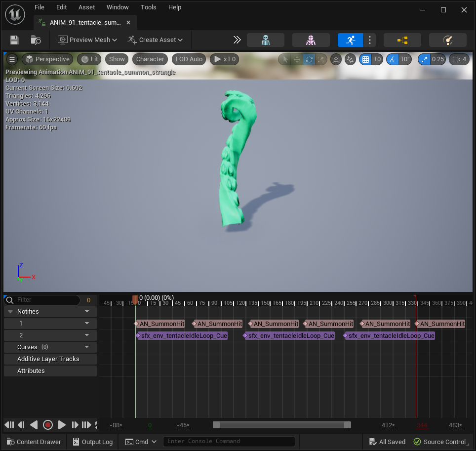Open the viewport hamburger options menu

(12, 59)
